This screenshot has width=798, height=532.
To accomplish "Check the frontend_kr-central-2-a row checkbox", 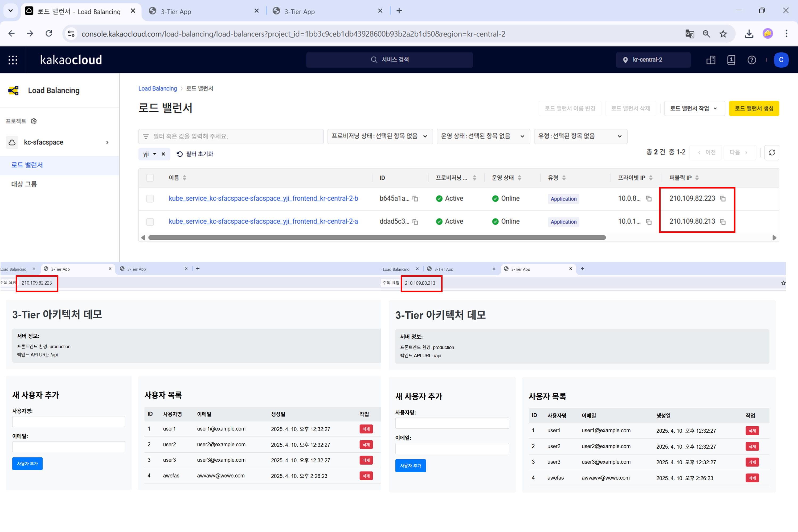I will [150, 222].
